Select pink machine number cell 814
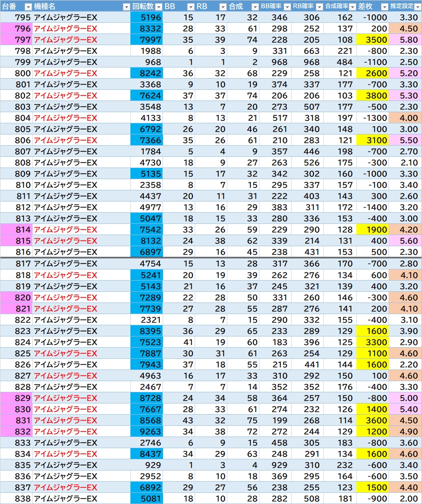422x504 pixels. [x=16, y=230]
